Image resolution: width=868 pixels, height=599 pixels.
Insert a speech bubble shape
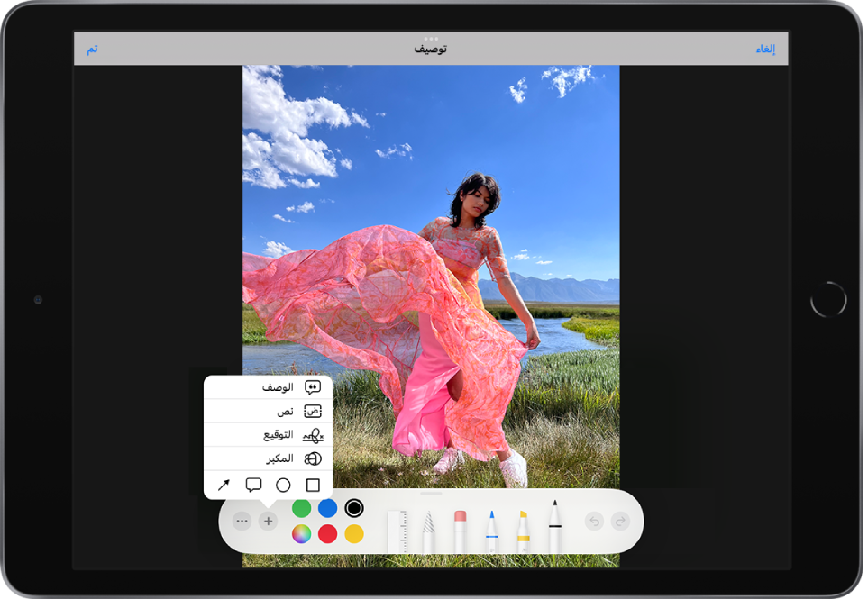pos(253,485)
